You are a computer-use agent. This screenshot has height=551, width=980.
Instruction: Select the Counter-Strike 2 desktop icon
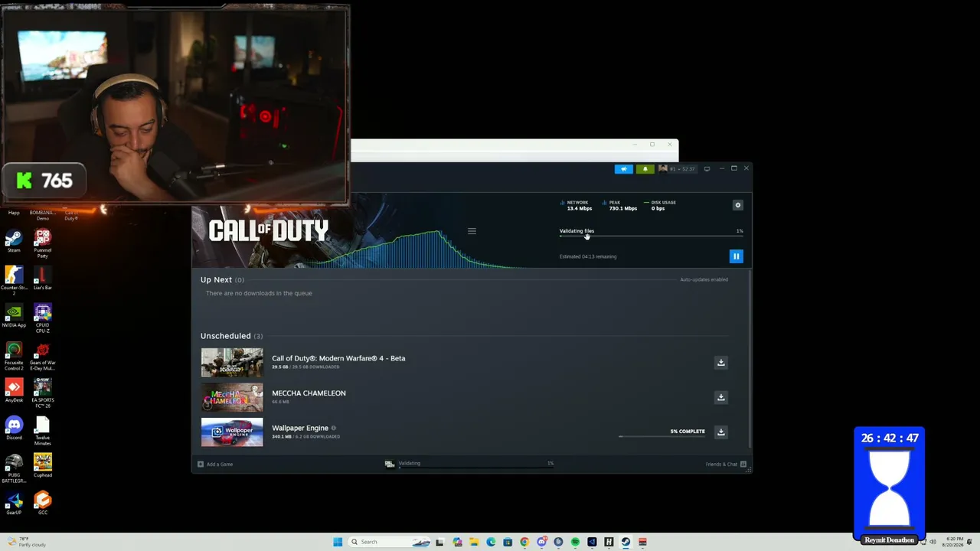click(14, 280)
